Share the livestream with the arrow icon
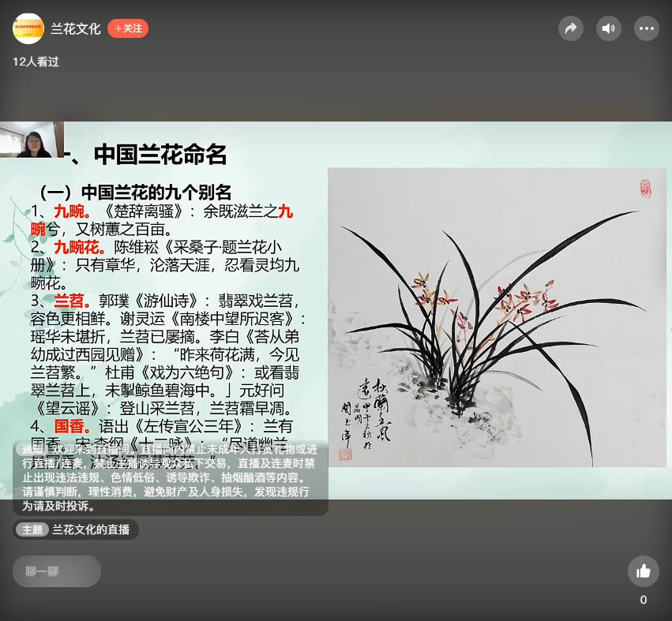Viewport: 672px width, 621px height. (x=570, y=28)
